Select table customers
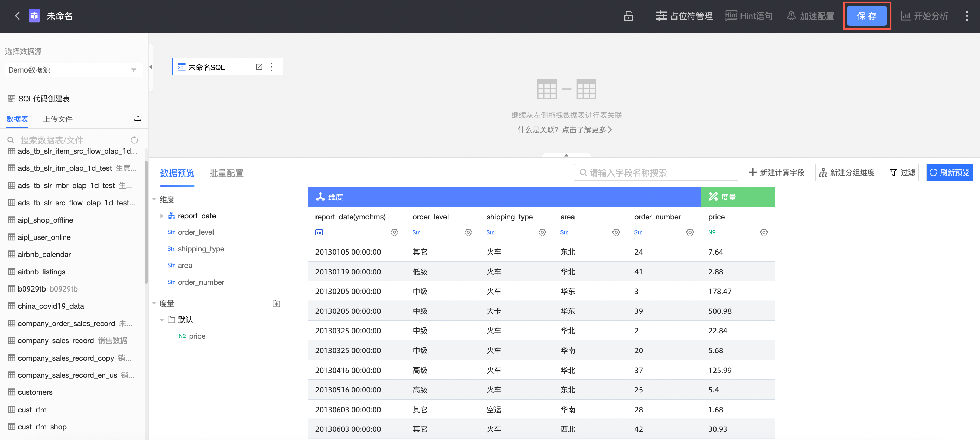 (30, 392)
